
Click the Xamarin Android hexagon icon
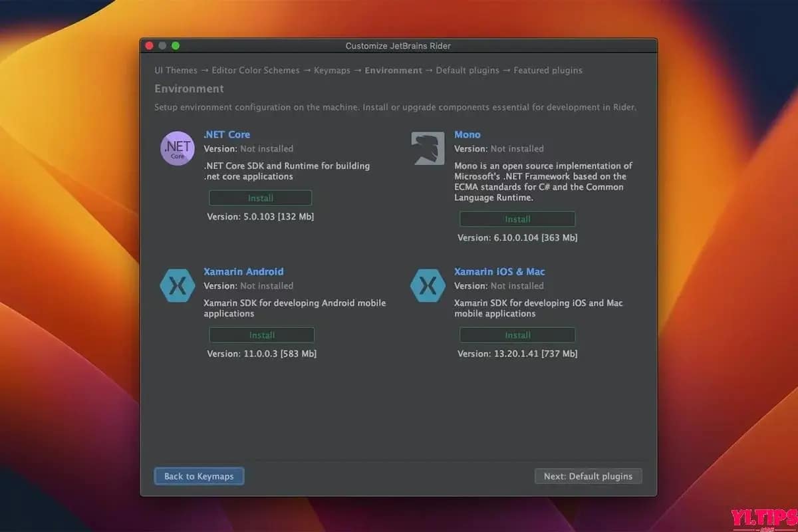[x=177, y=285]
